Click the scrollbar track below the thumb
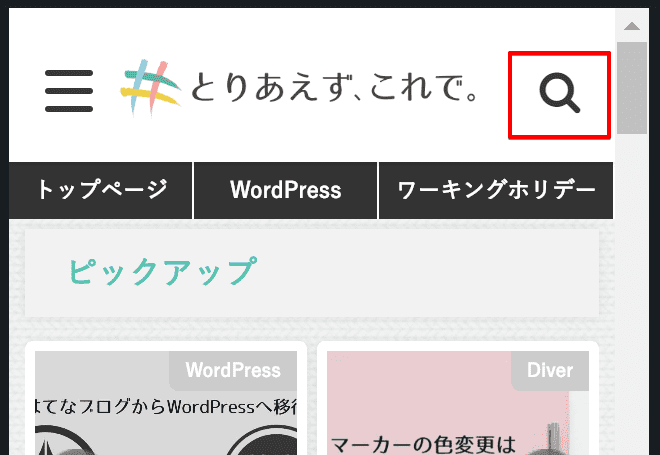The image size is (660, 455). [631, 300]
